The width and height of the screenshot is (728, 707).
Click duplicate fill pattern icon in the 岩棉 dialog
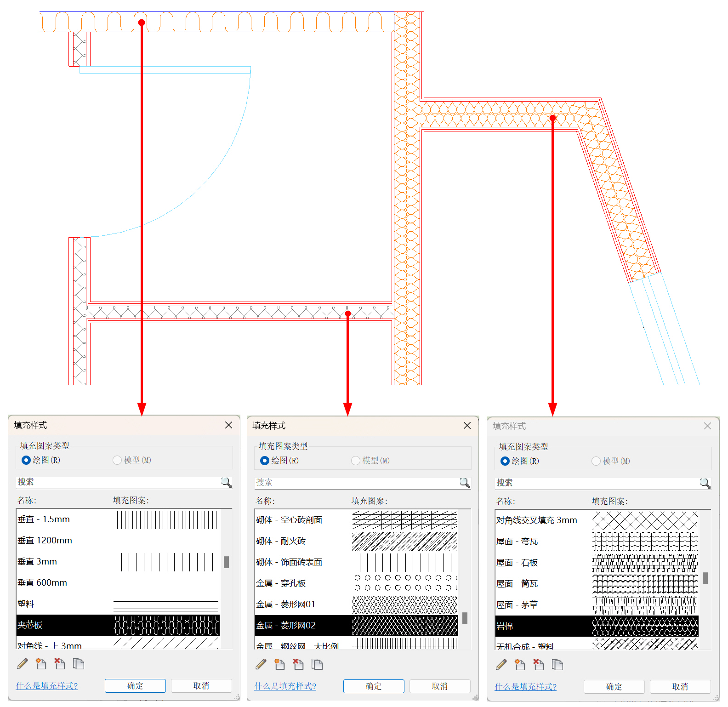[557, 665]
